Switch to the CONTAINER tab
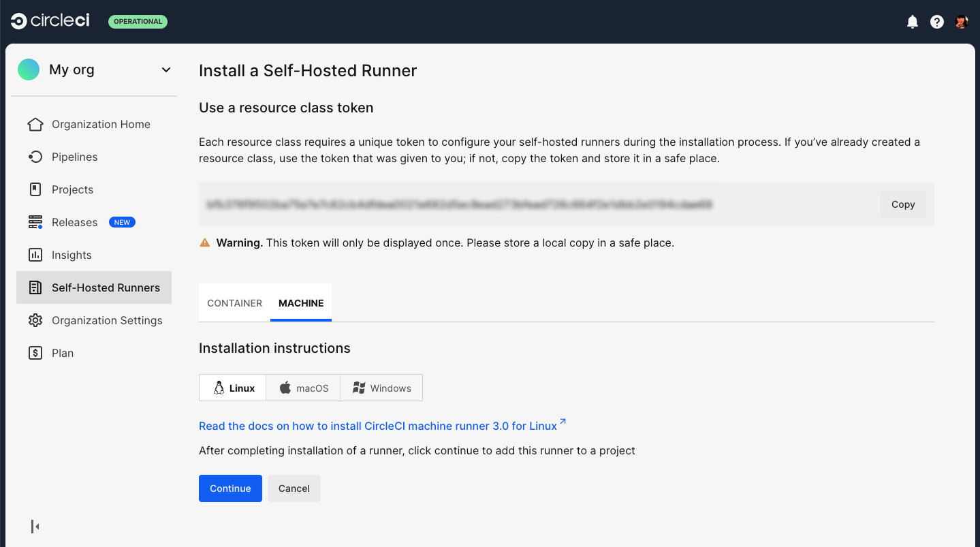This screenshot has height=547, width=980. point(234,303)
